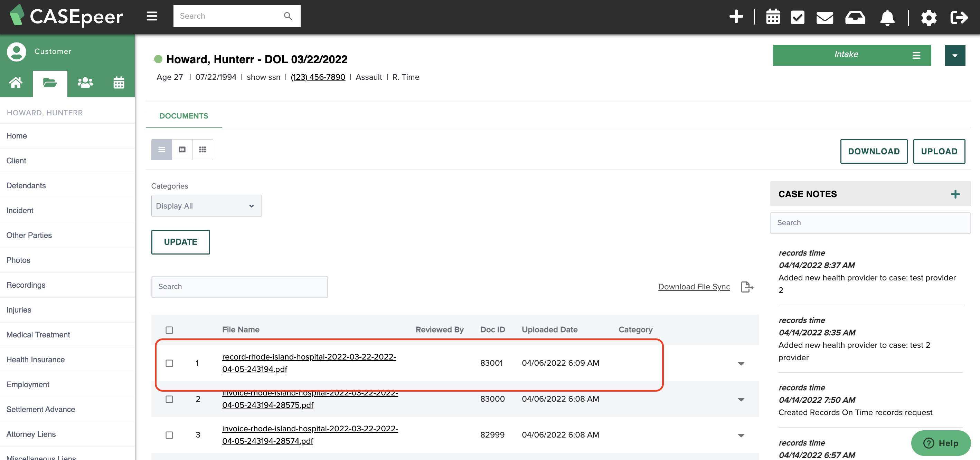
Task: Click the Case Notes search field
Action: click(870, 223)
